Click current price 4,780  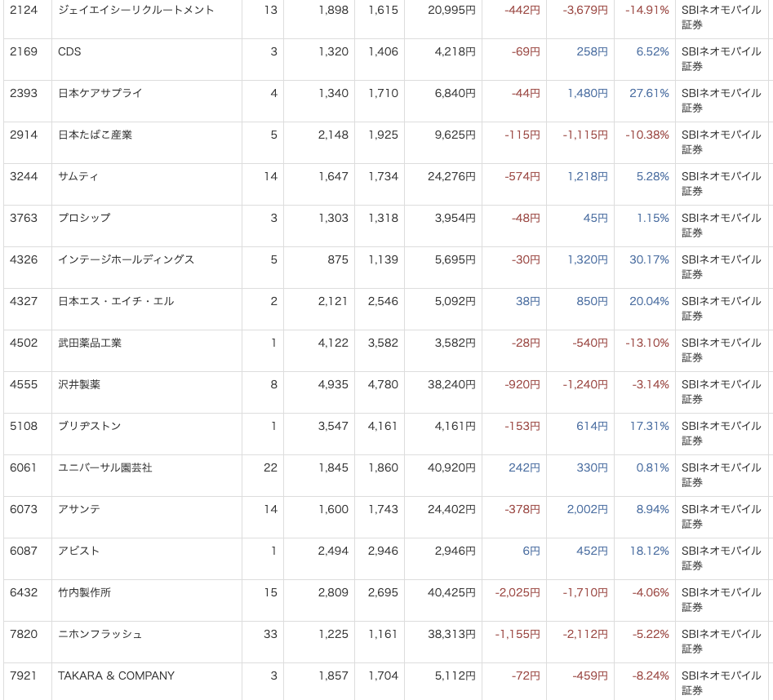pyautogui.click(x=383, y=384)
